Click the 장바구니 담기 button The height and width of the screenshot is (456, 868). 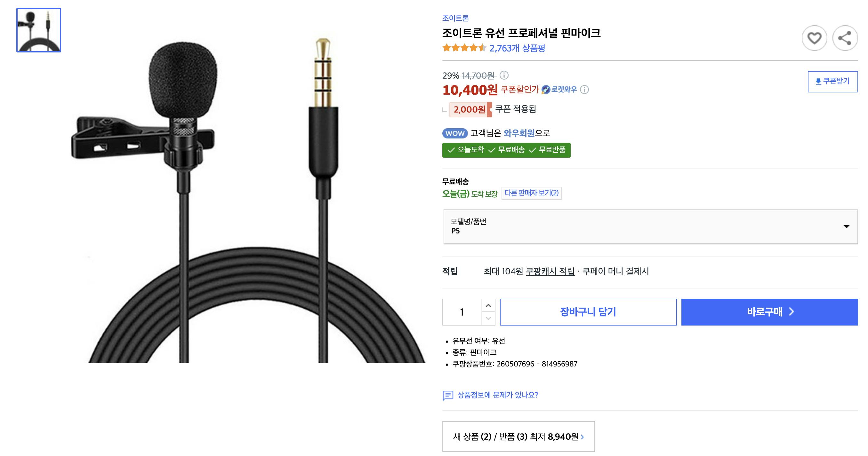(588, 312)
